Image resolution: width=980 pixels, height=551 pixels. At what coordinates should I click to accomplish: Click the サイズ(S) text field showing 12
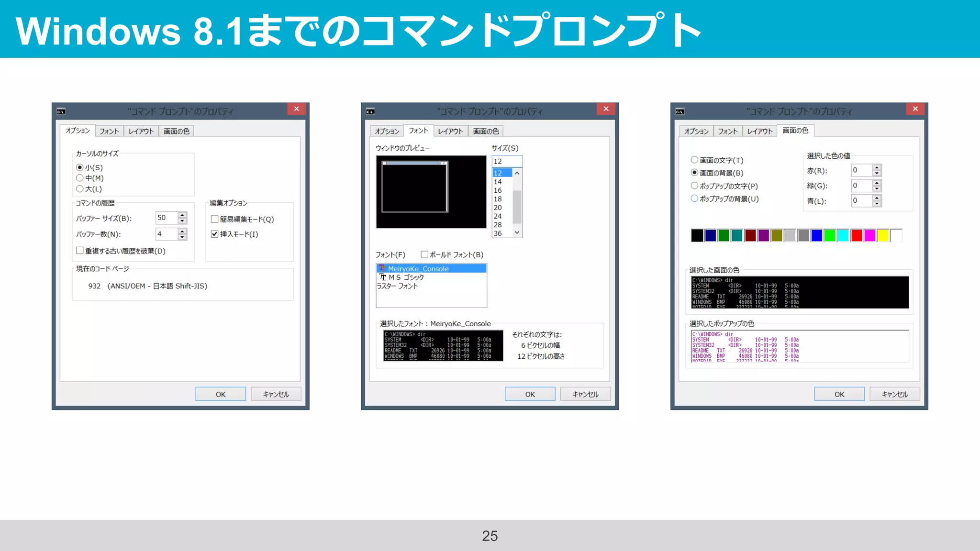pyautogui.click(x=507, y=161)
